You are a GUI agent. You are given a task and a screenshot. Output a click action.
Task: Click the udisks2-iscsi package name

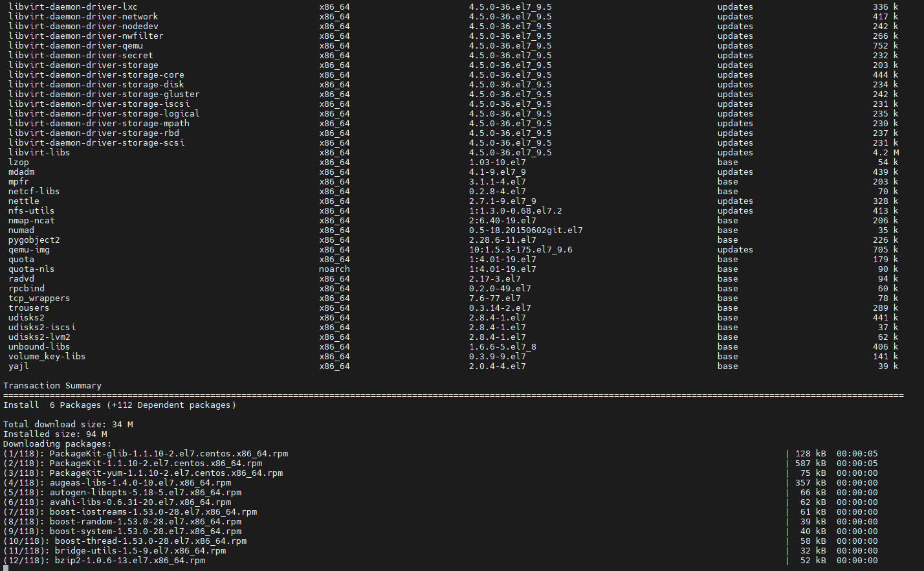[41, 328]
